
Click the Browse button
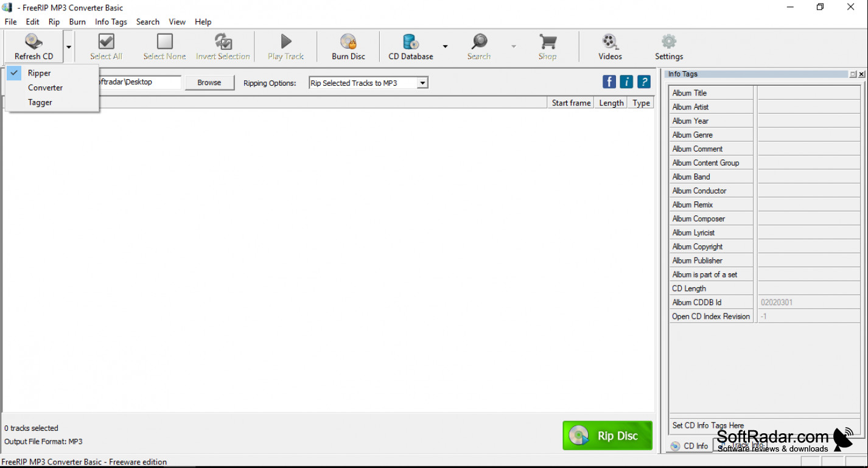click(209, 83)
